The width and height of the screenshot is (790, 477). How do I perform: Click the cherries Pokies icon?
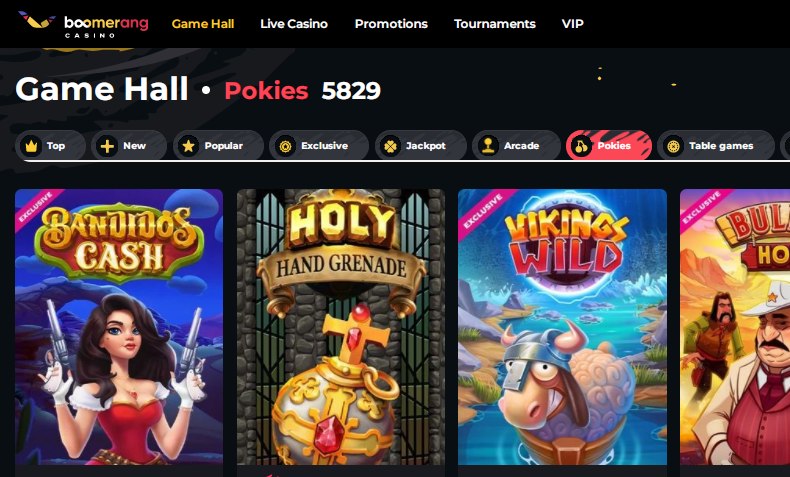(581, 146)
